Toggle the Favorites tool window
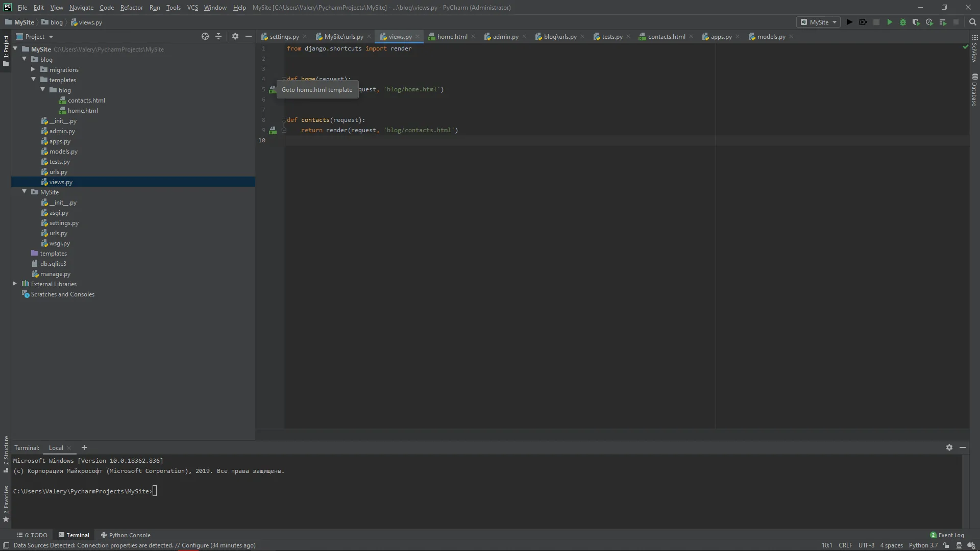Viewport: 980px width, 551px height. pyautogui.click(x=6, y=504)
